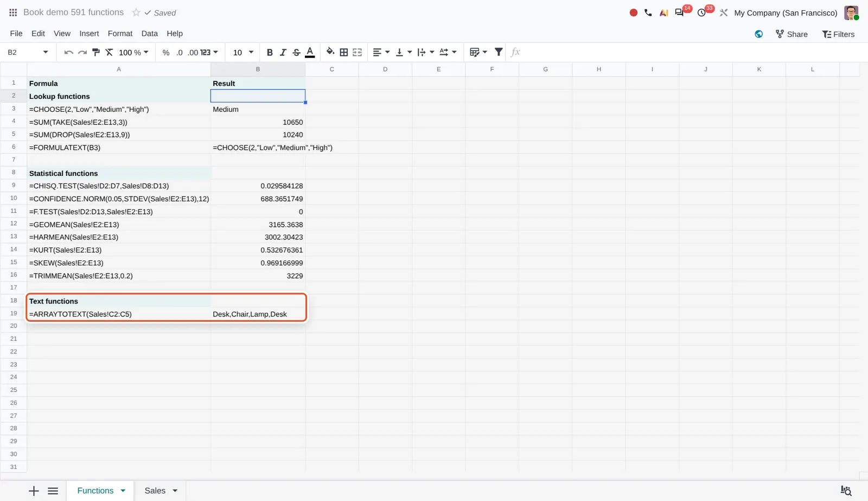Switch to the Sales sheet tab
This screenshot has width=868, height=501.
(x=155, y=491)
